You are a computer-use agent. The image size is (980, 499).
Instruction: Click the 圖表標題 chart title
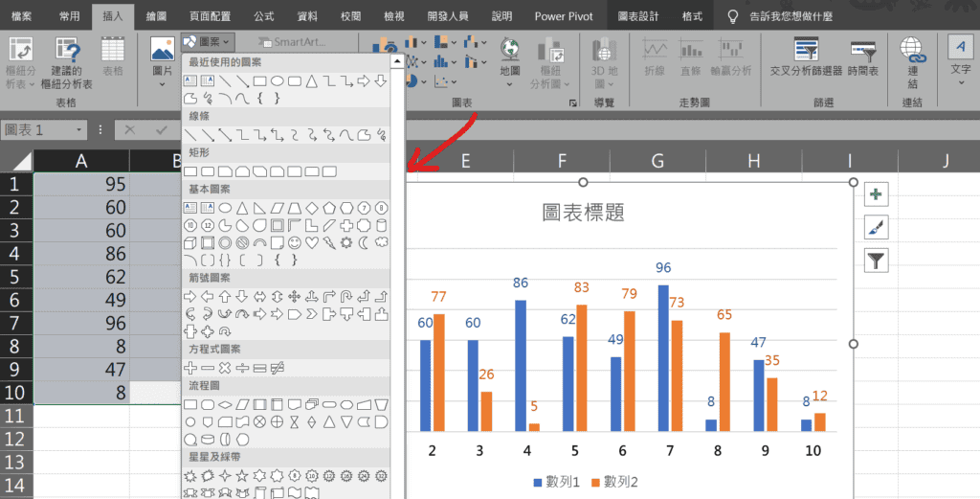click(x=583, y=213)
